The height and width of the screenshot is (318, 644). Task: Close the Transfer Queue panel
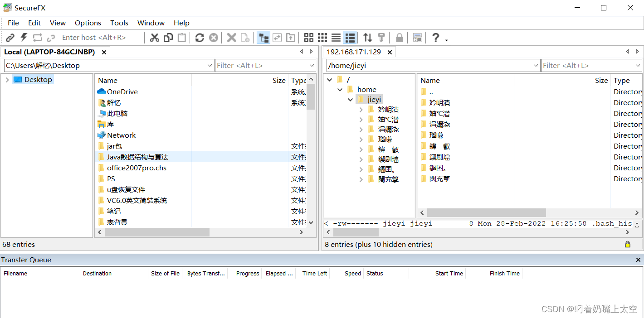(x=638, y=260)
